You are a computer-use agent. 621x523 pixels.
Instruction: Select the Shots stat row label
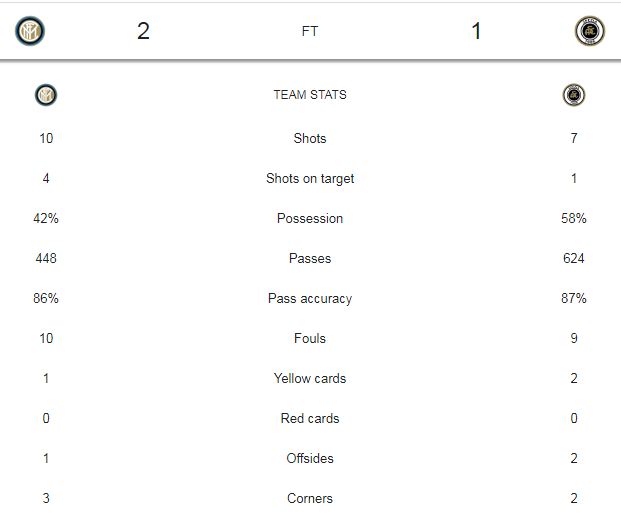(310, 138)
